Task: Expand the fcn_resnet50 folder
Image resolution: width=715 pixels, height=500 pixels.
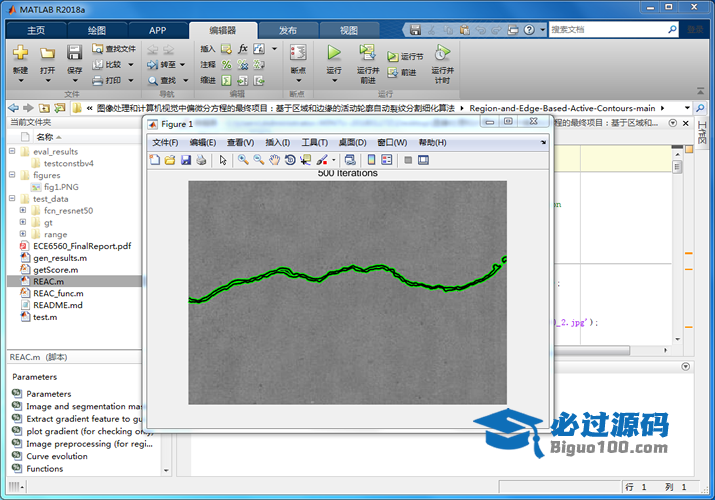Action: [22, 211]
